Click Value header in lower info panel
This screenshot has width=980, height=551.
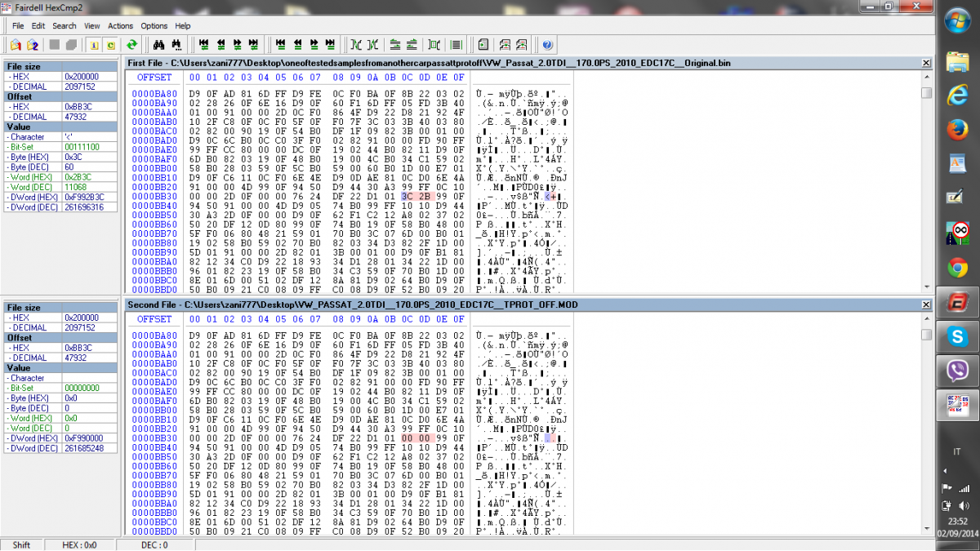click(60, 368)
